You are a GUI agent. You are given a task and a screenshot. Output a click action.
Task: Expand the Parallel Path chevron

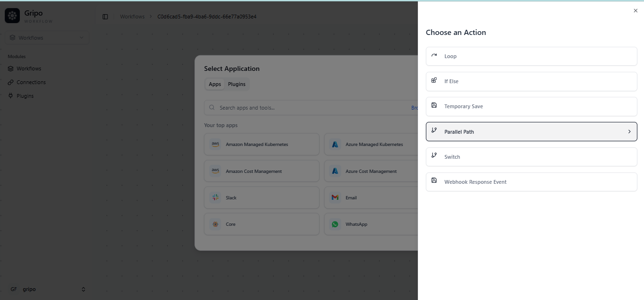click(629, 132)
